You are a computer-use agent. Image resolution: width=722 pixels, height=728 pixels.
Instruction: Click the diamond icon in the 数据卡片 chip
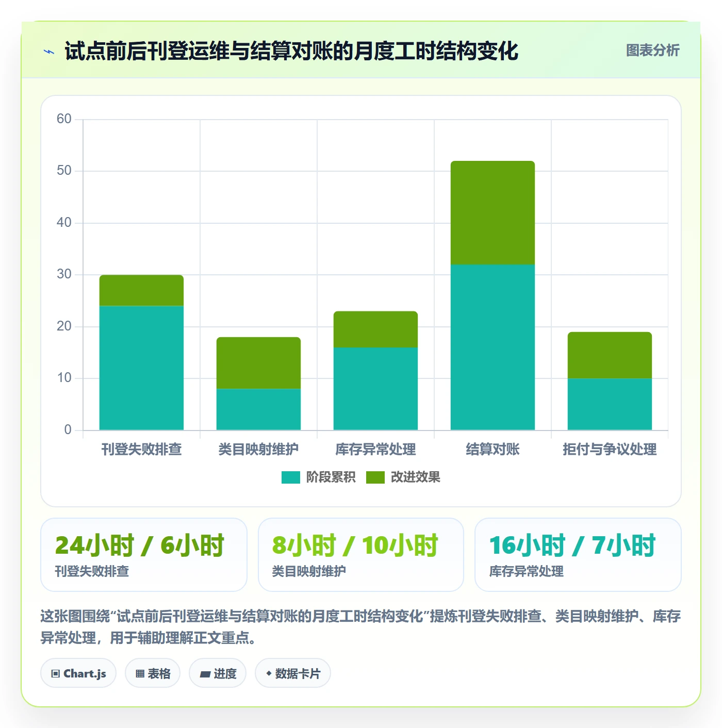tap(269, 673)
